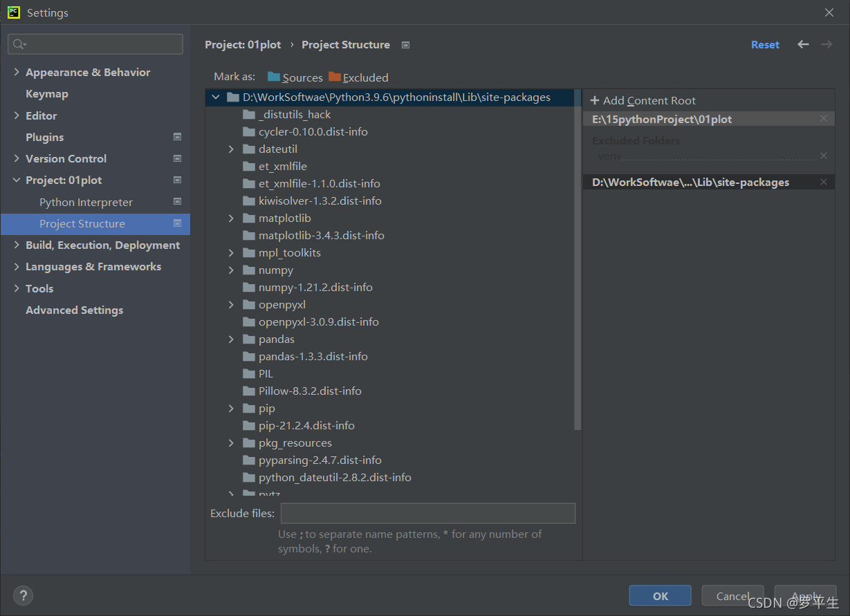Screen dimensions: 850x616
Task: Click the Cancel button
Action: point(733,596)
